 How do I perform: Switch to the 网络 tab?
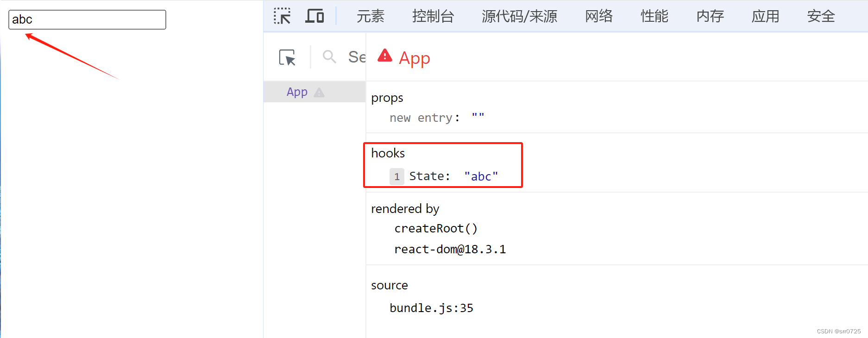point(599,16)
